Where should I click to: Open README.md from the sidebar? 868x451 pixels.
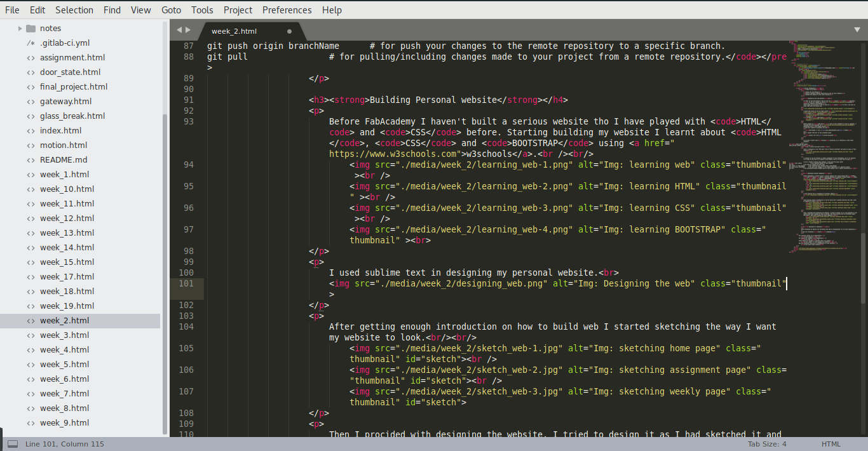coord(64,159)
